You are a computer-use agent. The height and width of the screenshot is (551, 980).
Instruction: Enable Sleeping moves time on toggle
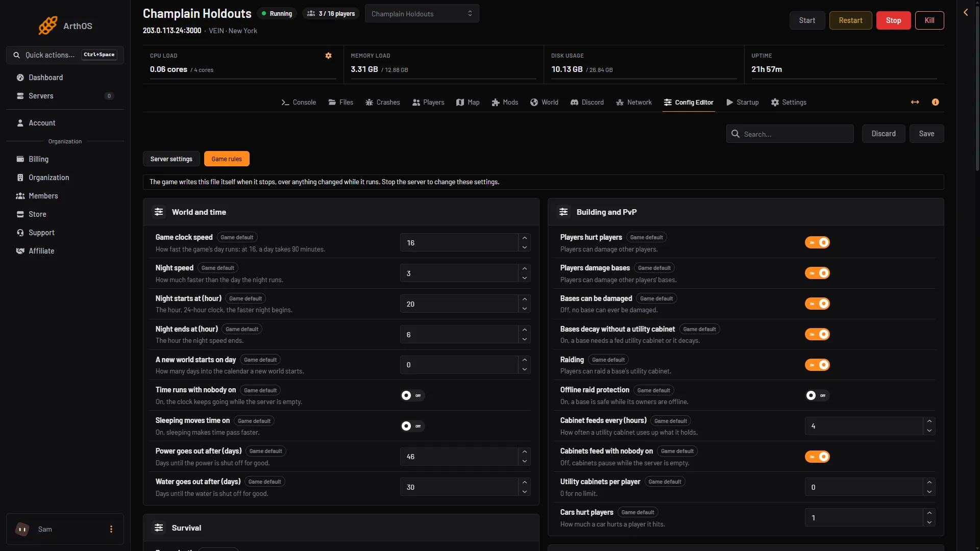pos(412,426)
